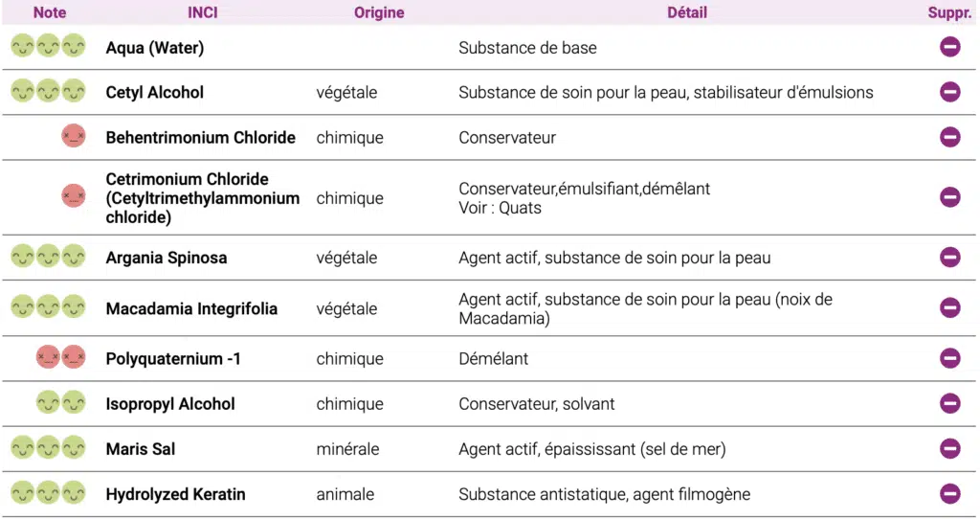Delete the Macadamia Integrifolia row
This screenshot has height=519, width=980.
click(949, 307)
